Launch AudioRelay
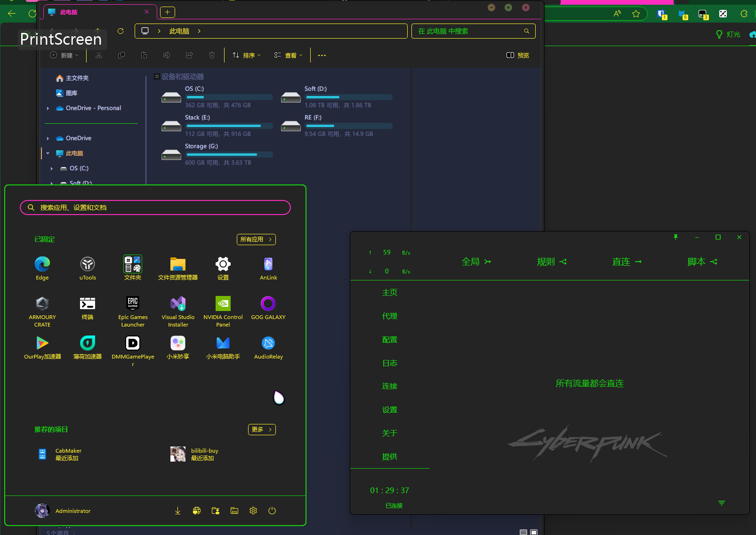This screenshot has width=756, height=535. (268, 348)
